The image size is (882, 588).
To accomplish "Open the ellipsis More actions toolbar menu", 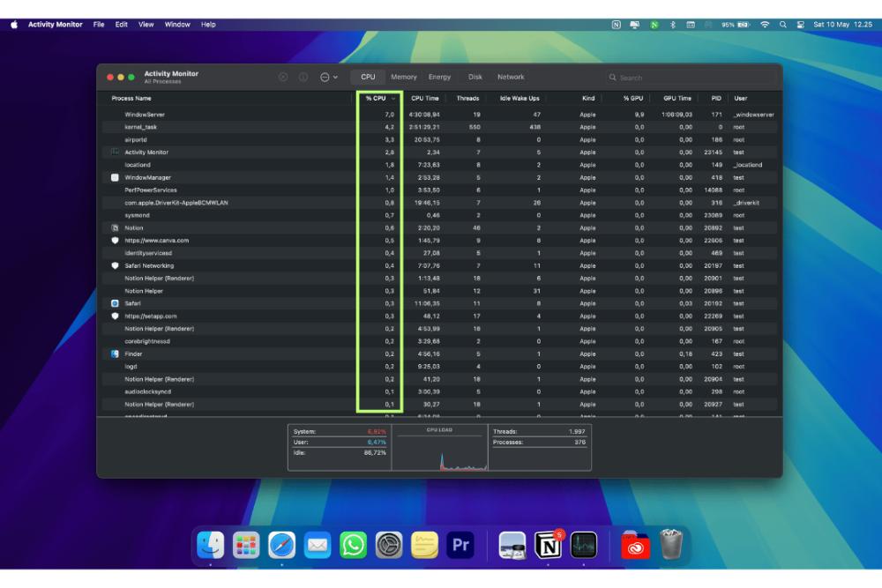I will (328, 77).
